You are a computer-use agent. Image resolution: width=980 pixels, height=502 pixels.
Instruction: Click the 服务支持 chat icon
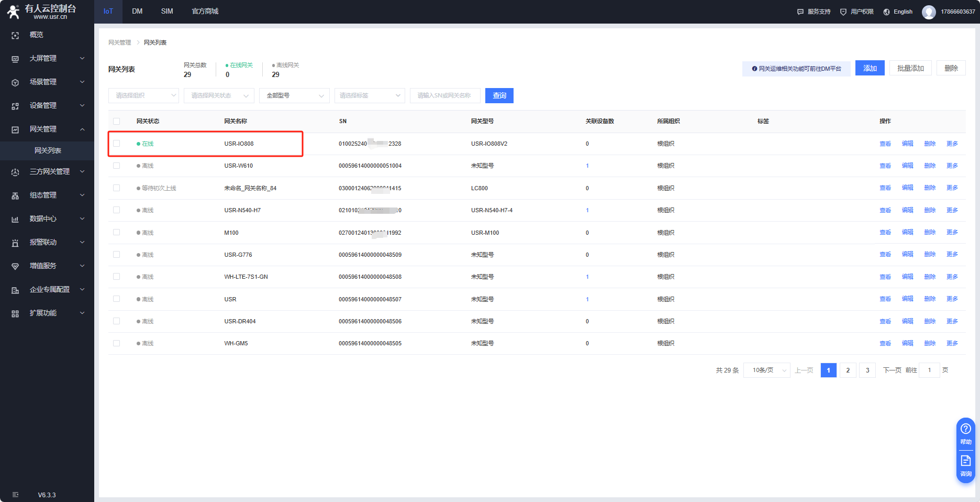[800, 12]
